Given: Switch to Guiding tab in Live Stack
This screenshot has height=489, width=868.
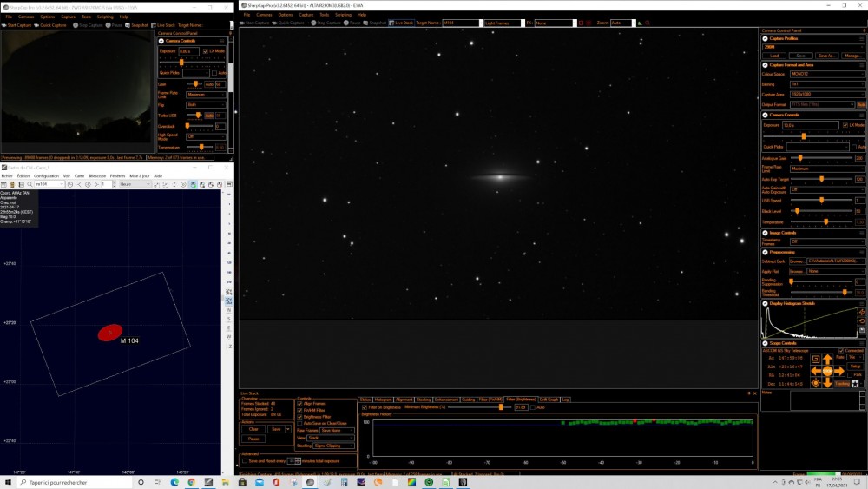Looking at the screenshot, I should click(469, 400).
